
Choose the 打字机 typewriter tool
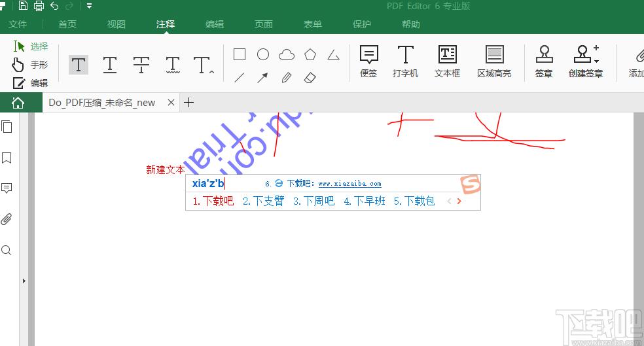(x=405, y=61)
